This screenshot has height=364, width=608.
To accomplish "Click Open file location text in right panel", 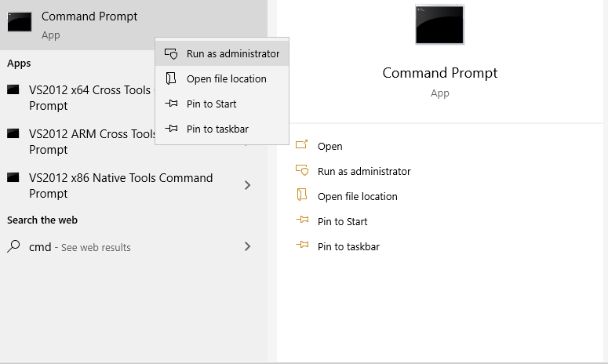I will 357,196.
